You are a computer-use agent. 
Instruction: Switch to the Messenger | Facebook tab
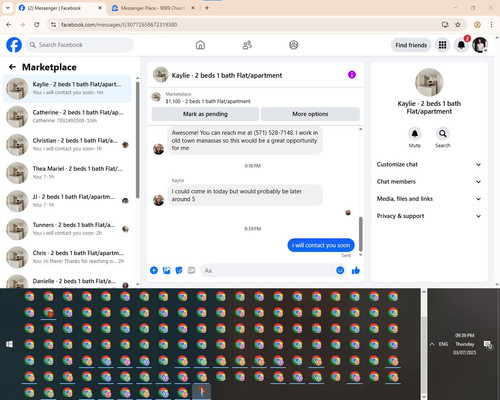60,8
